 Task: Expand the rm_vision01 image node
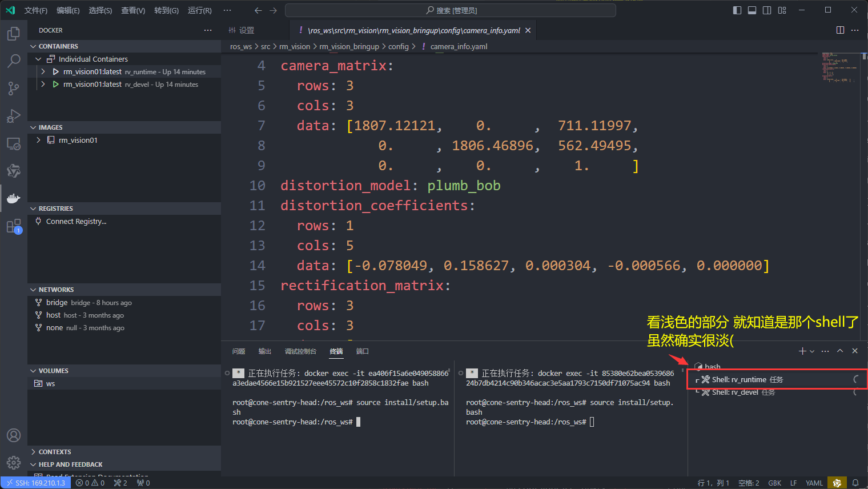(x=38, y=140)
